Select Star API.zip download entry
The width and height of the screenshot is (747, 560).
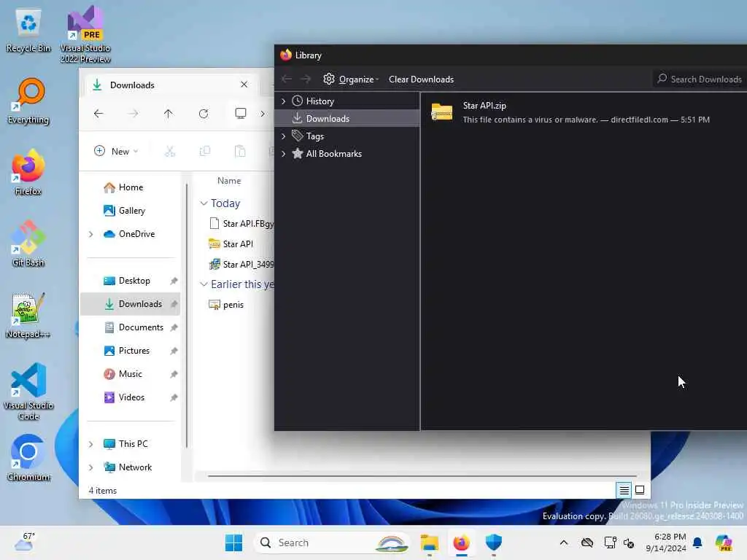584,112
